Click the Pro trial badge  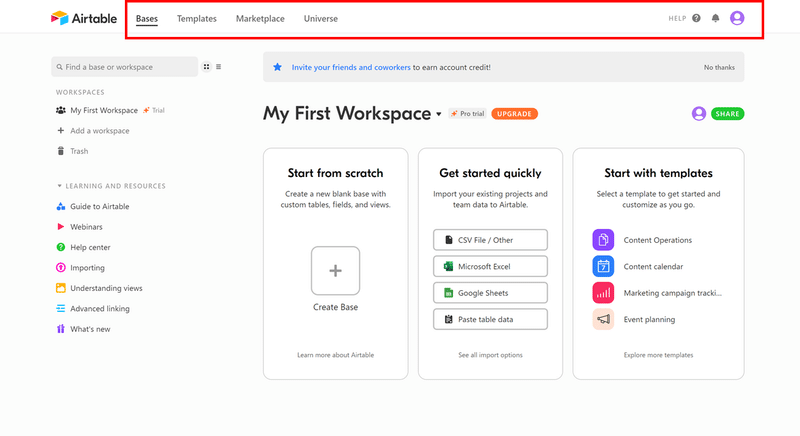click(467, 114)
